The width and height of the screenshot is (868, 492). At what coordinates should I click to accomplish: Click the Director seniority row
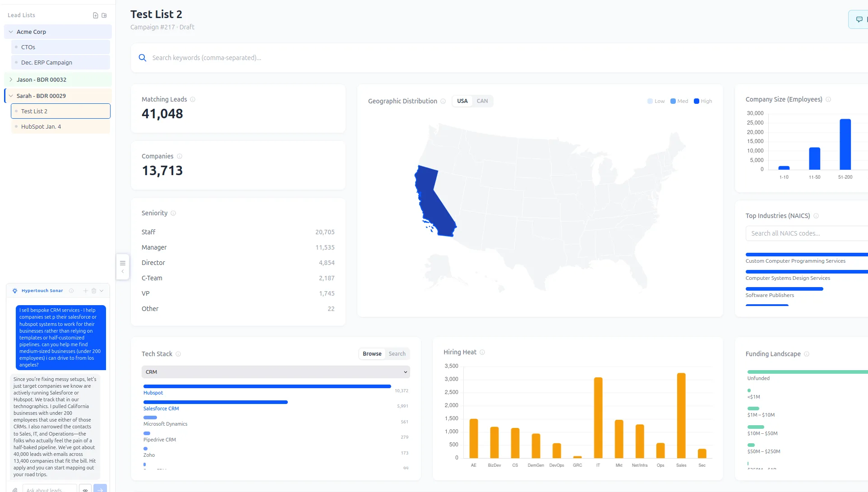238,263
